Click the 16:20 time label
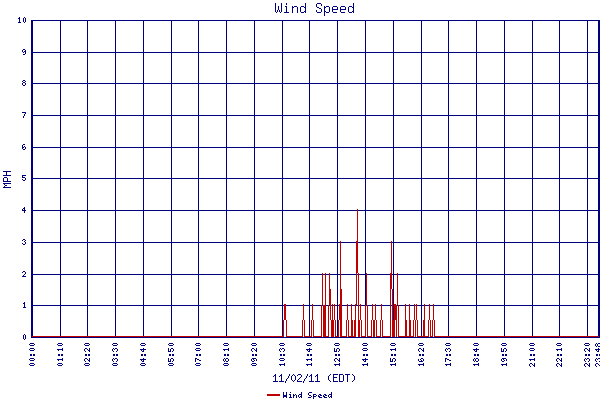 coord(421,354)
